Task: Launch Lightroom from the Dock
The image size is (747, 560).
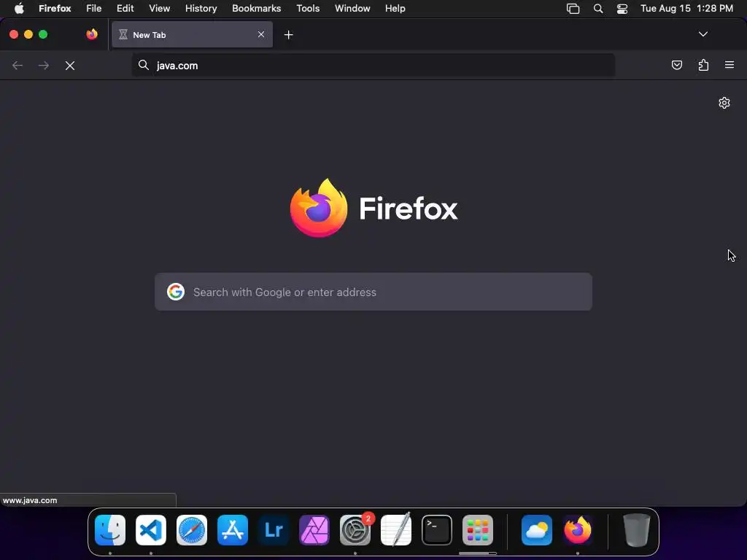Action: [274, 530]
